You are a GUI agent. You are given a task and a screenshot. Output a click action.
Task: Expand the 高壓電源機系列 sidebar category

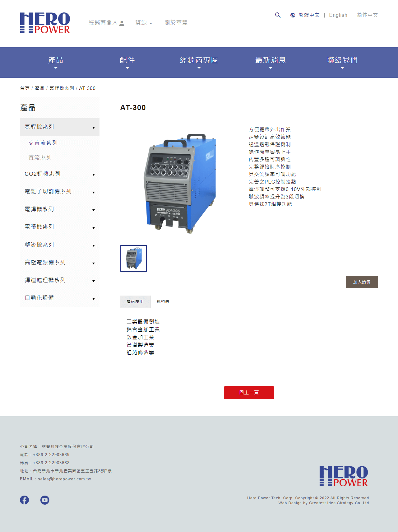click(x=60, y=263)
